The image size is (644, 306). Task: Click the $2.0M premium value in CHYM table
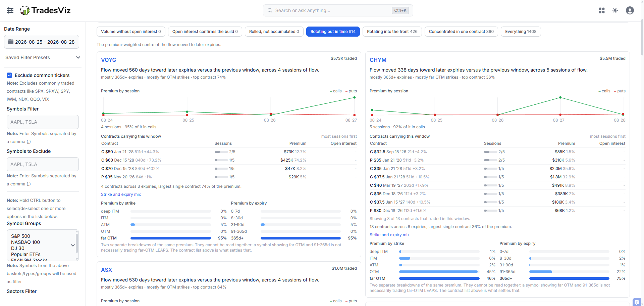tap(555, 169)
